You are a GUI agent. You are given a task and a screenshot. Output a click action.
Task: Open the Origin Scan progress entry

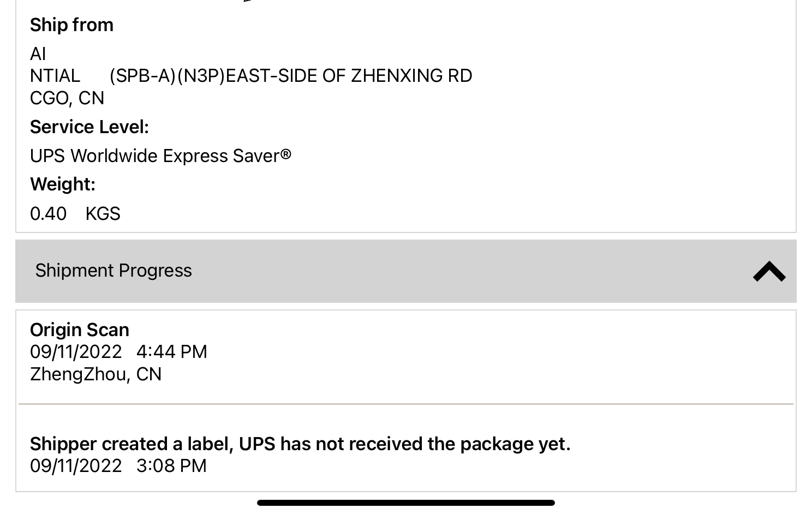click(x=80, y=330)
